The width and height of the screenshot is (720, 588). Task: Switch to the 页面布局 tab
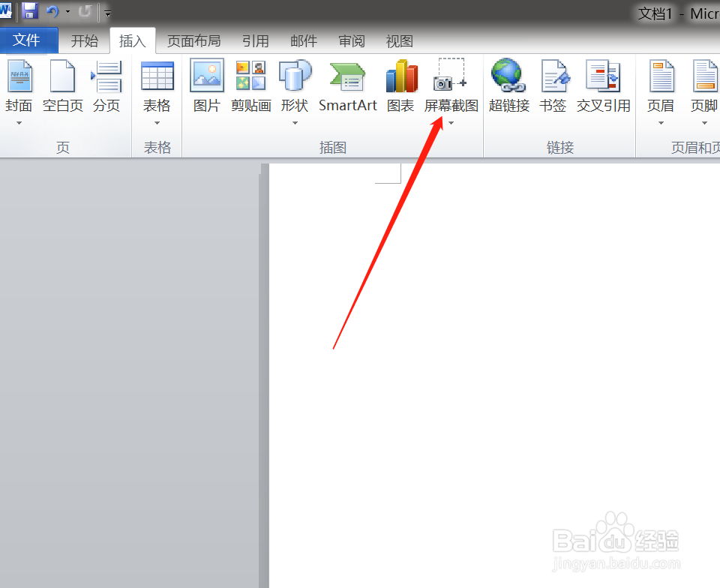pyautogui.click(x=193, y=41)
